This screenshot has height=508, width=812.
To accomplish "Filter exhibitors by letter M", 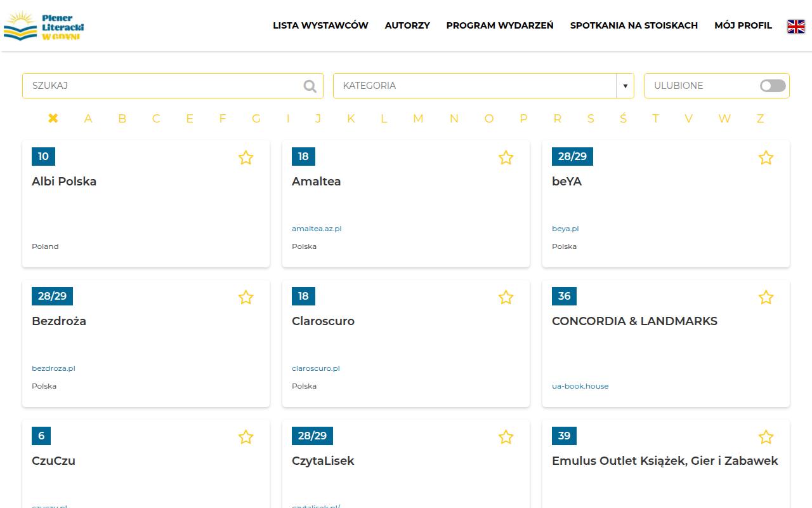I will (418, 119).
